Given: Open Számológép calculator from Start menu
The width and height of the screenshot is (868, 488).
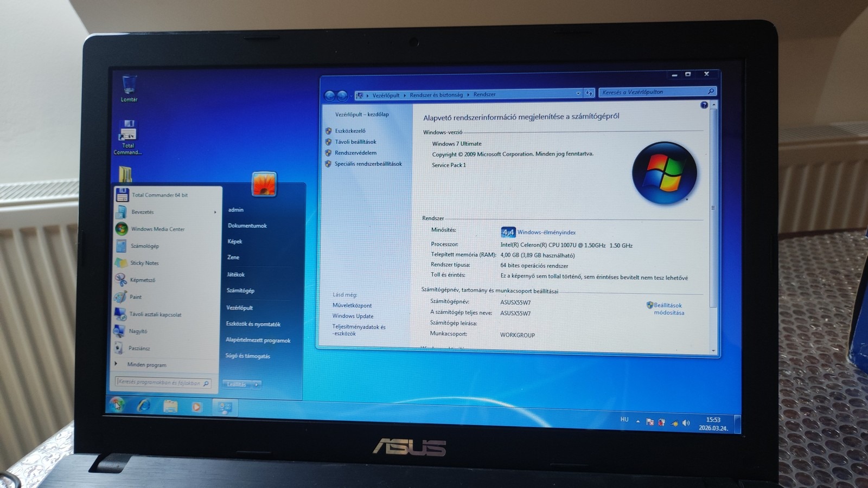Looking at the screenshot, I should (x=167, y=246).
